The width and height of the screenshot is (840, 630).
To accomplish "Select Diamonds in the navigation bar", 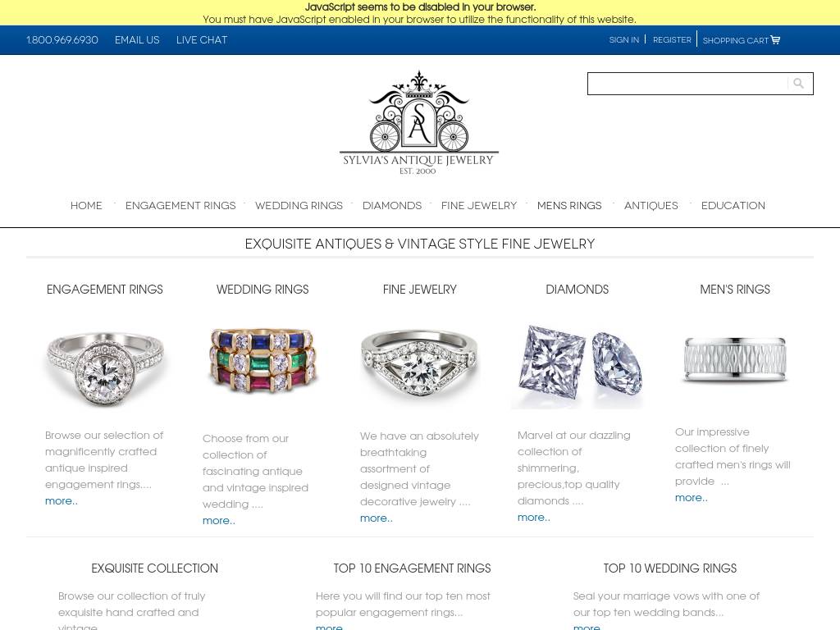I will [392, 206].
